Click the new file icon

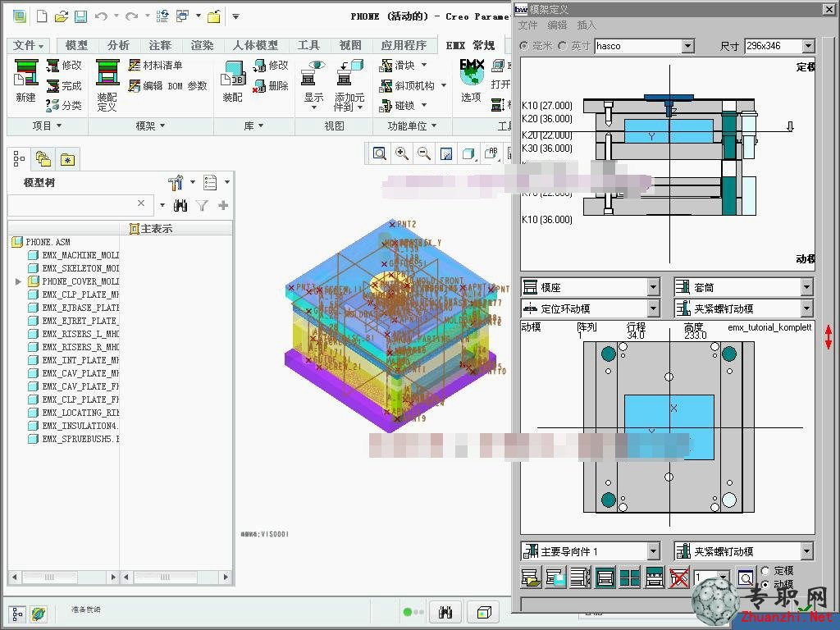(x=42, y=16)
